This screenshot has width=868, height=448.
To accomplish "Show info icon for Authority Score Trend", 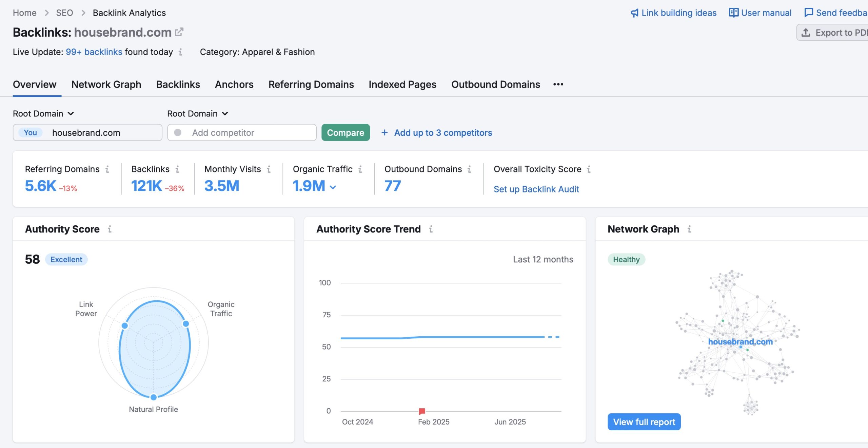I will (431, 229).
